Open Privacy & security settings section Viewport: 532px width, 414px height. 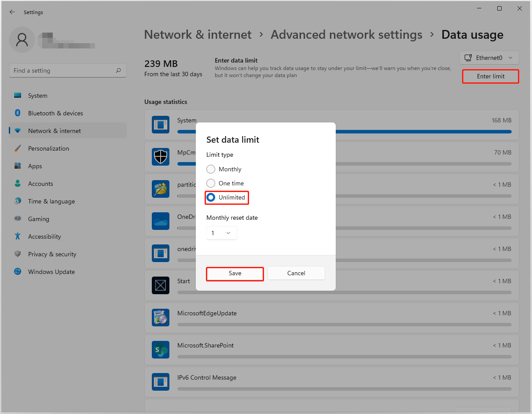tap(52, 254)
